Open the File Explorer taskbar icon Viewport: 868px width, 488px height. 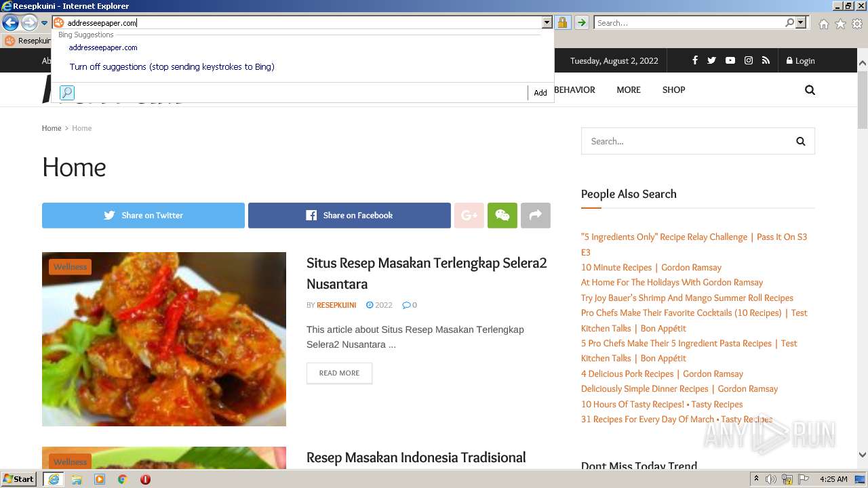(x=77, y=479)
